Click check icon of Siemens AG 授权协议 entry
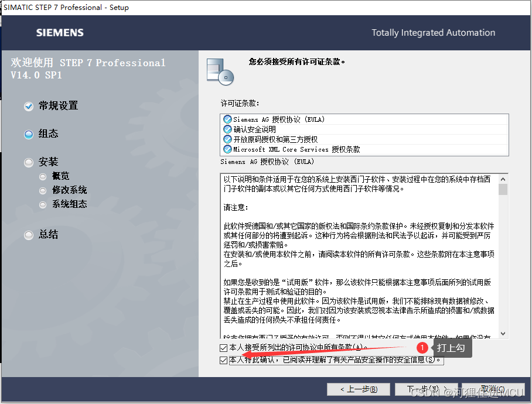 click(227, 119)
